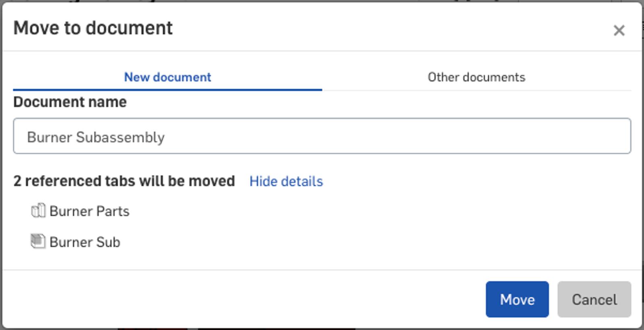Cancel the move operation
This screenshot has width=644, height=330.
[594, 299]
